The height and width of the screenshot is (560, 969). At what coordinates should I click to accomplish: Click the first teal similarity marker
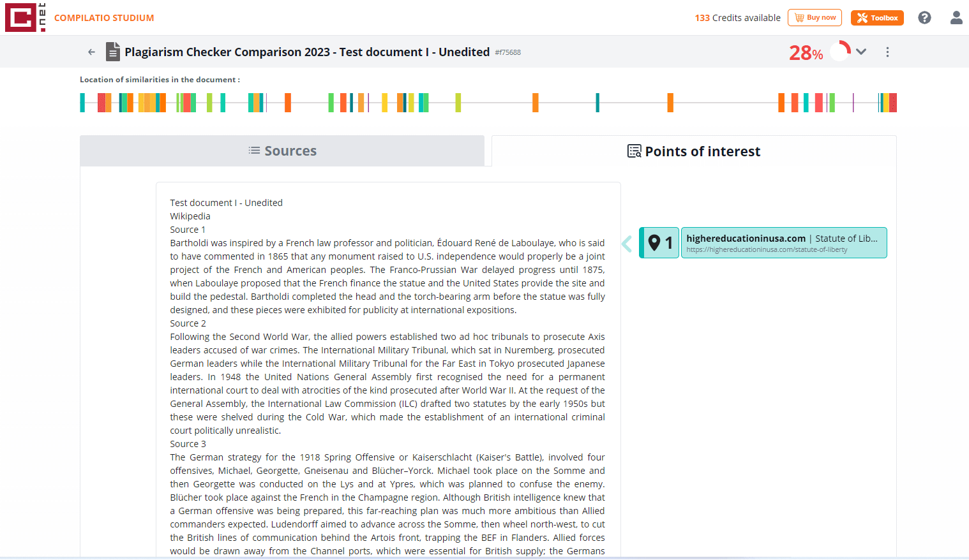tap(82, 103)
